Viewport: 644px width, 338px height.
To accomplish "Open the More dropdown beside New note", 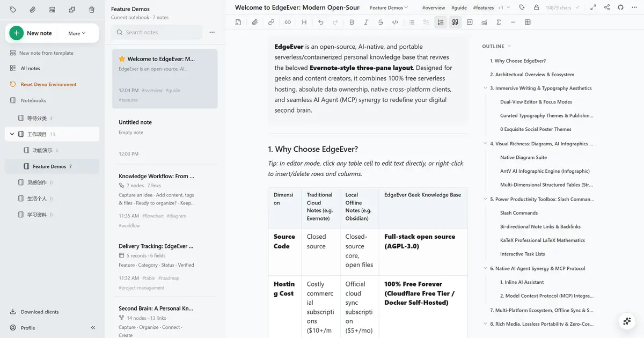I will click(77, 33).
